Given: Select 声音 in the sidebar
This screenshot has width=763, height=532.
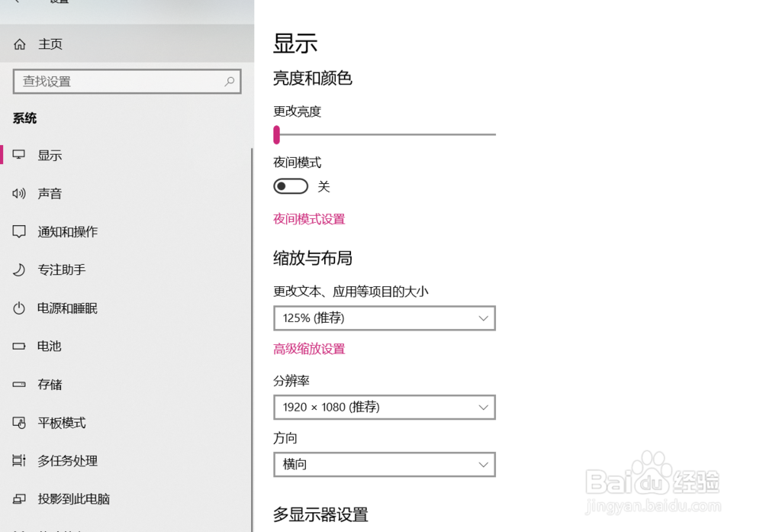Looking at the screenshot, I should [x=50, y=193].
